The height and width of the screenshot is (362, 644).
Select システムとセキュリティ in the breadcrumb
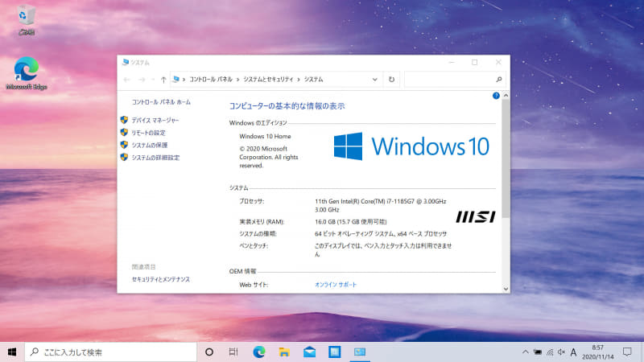click(268, 79)
